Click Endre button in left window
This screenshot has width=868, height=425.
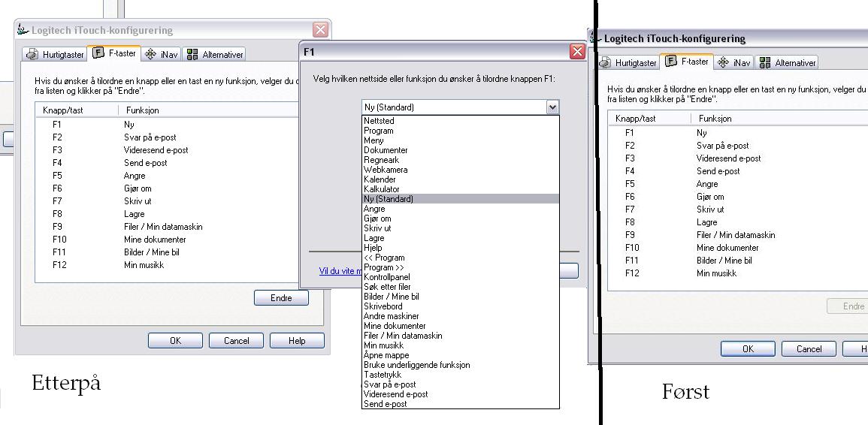[x=281, y=297]
